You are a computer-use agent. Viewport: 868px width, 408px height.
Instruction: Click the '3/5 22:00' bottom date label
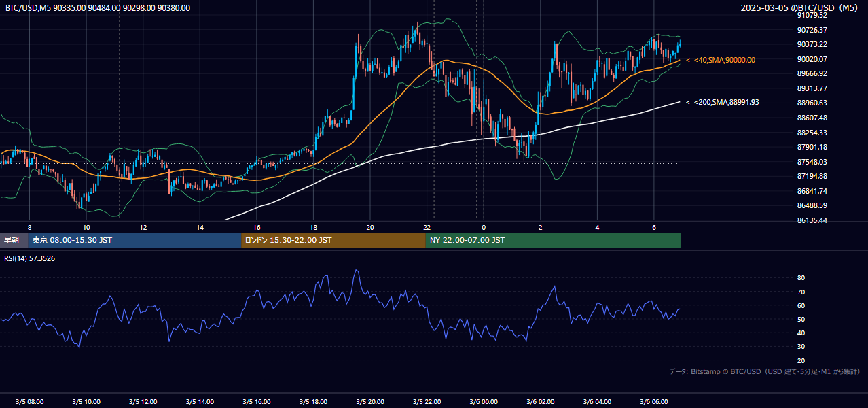coord(427,402)
